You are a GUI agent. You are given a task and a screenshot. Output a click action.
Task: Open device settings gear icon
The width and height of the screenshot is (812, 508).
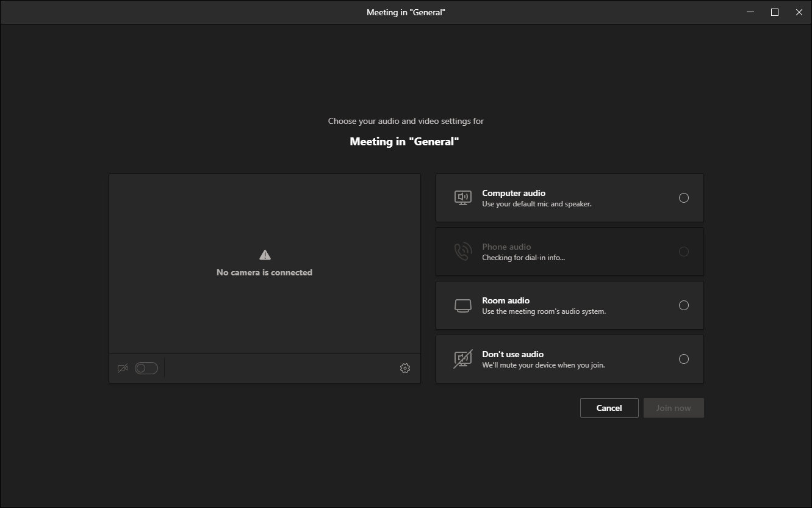tap(405, 368)
